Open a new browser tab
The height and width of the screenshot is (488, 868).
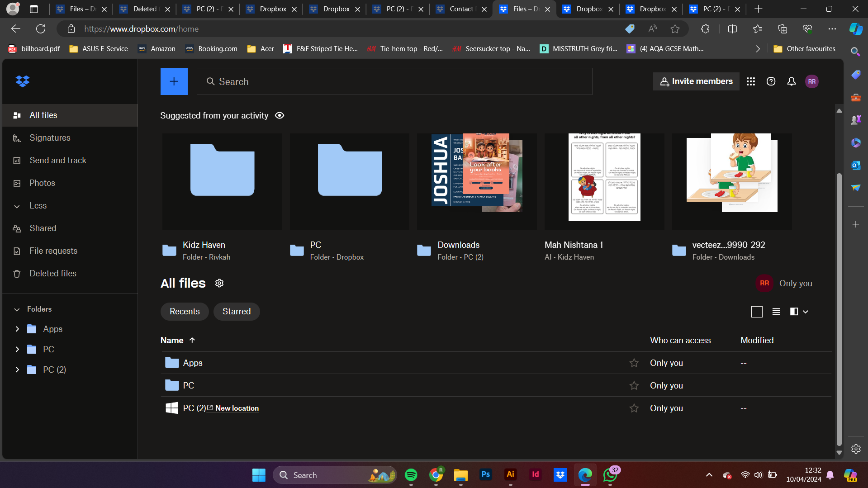click(x=759, y=9)
